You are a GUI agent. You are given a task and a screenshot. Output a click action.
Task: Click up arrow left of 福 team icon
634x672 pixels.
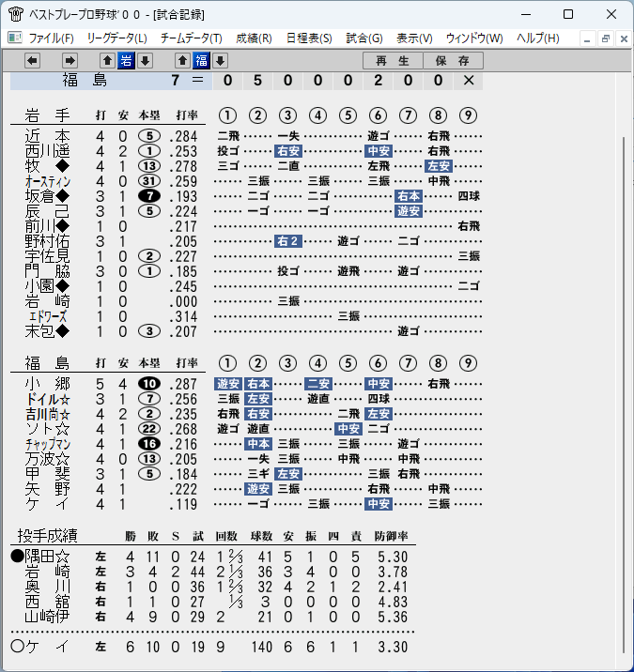[x=183, y=61]
